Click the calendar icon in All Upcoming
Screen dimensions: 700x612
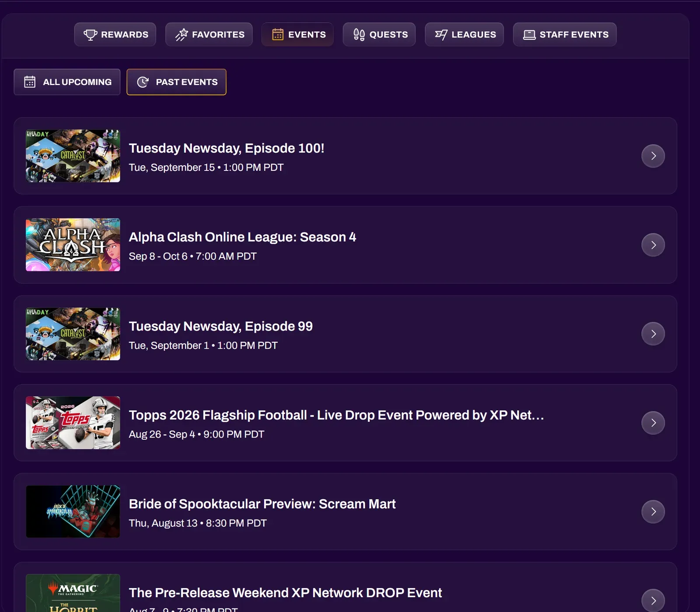pos(30,82)
